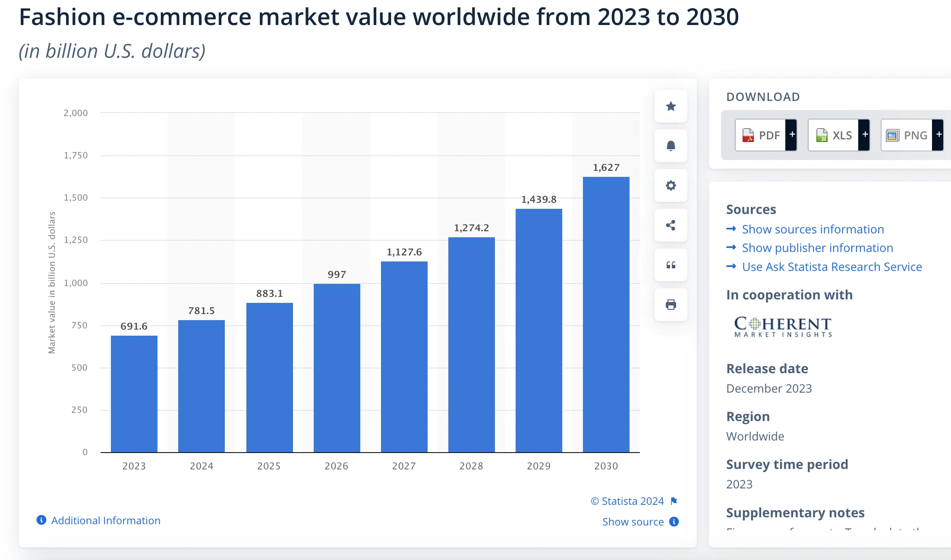951x560 pixels.
Task: Click the 1,274.2 value label
Action: pyautogui.click(x=471, y=228)
